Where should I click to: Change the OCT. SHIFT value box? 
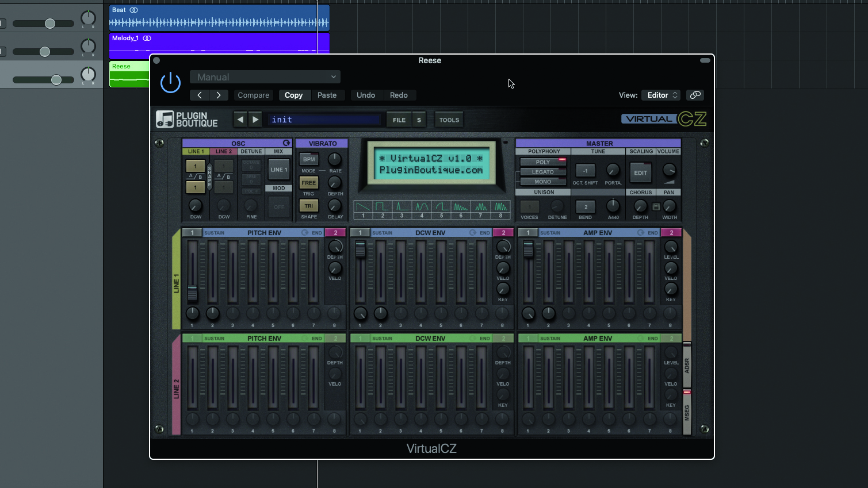586,171
